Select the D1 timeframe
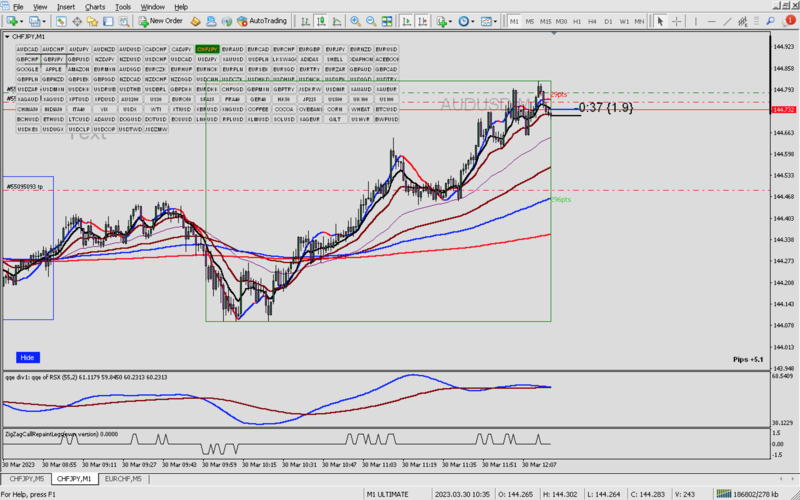Screen dimensions: 800x500 (608, 21)
